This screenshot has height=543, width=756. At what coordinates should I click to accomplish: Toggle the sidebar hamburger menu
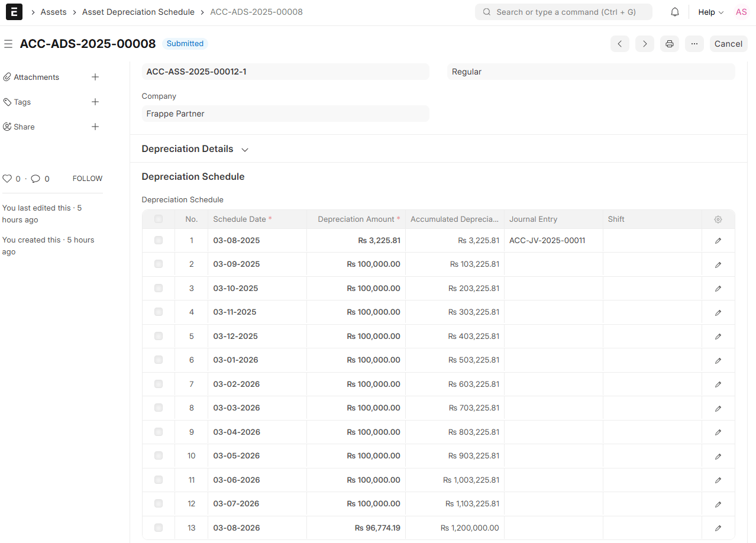click(x=8, y=44)
